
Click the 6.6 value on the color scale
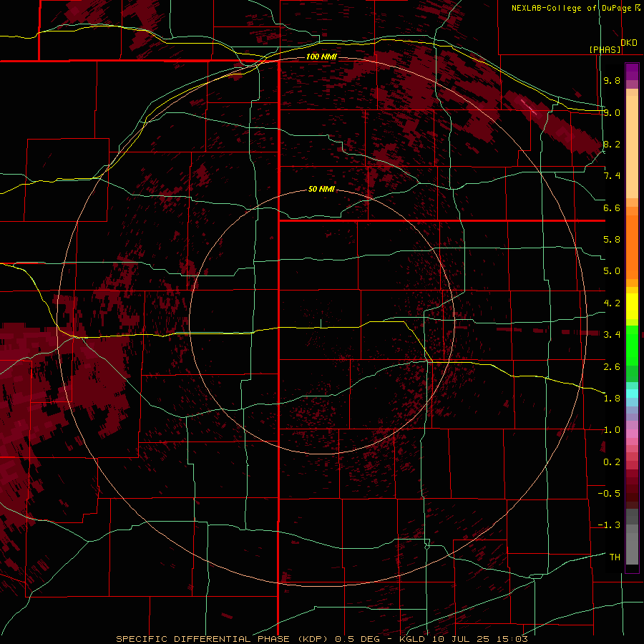point(612,208)
